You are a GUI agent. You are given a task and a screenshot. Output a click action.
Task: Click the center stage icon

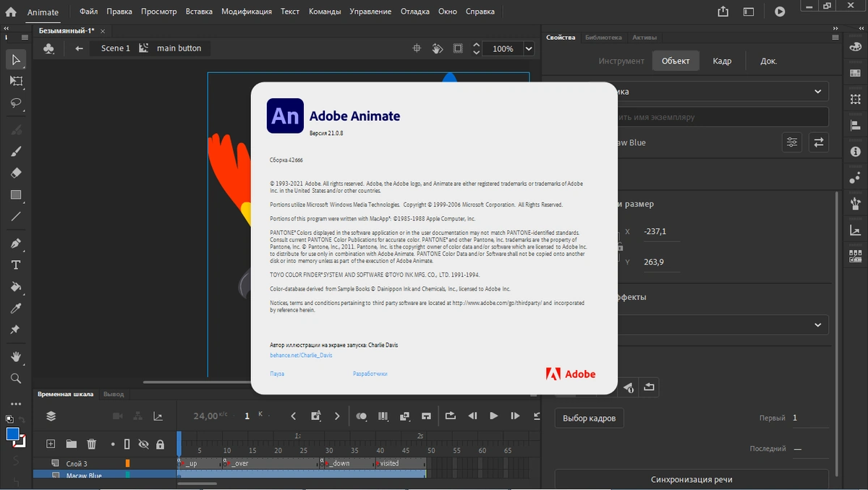pyautogui.click(x=417, y=48)
